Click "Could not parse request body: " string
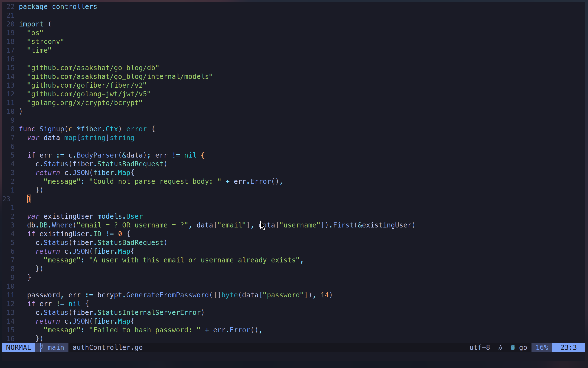This screenshot has width=588, height=368. [x=155, y=181]
